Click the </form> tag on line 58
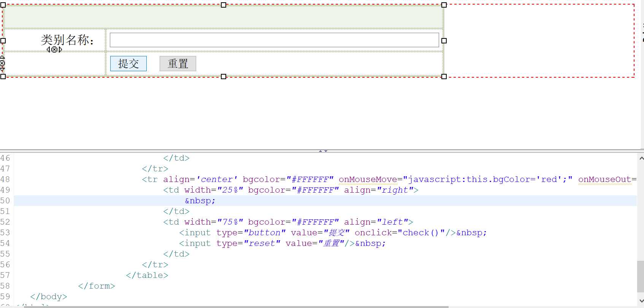Viewport: 644px width, 308px height. (97, 286)
